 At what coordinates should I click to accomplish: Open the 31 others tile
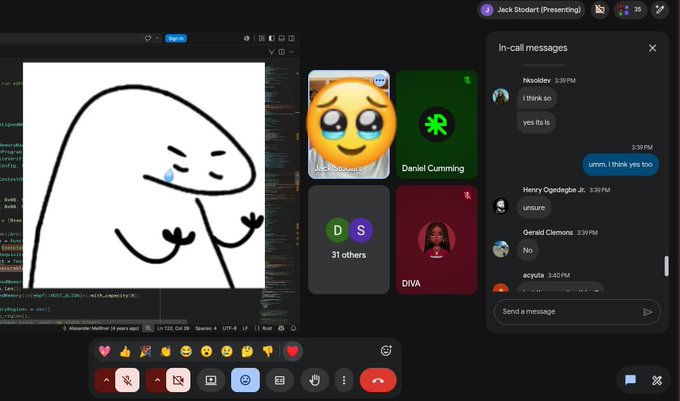349,240
